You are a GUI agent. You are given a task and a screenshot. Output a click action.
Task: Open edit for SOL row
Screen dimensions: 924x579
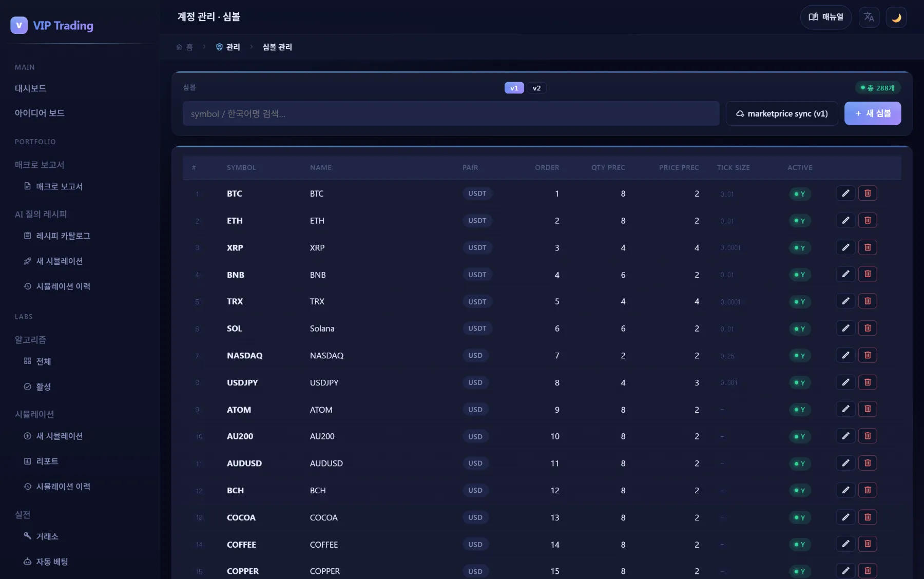tap(845, 329)
